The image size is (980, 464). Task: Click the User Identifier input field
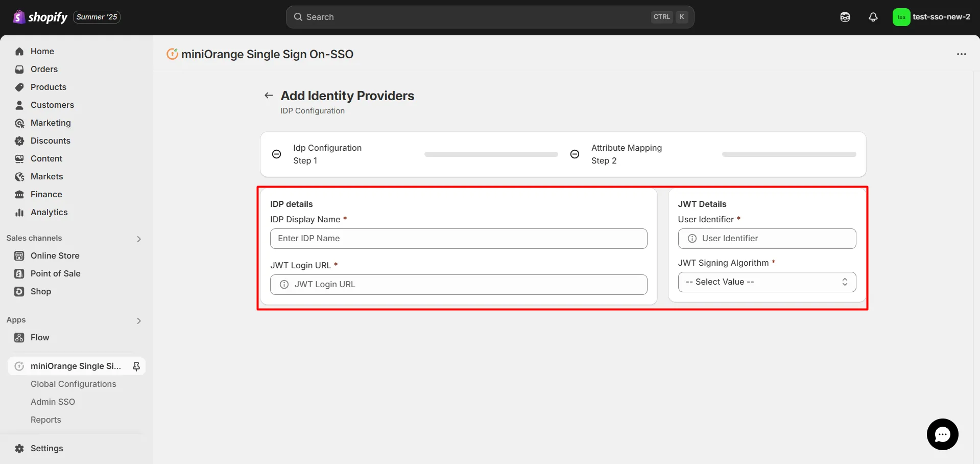click(767, 239)
